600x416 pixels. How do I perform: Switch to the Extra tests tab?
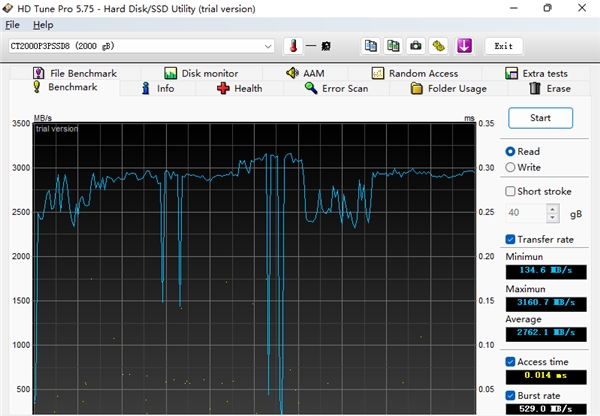point(536,73)
